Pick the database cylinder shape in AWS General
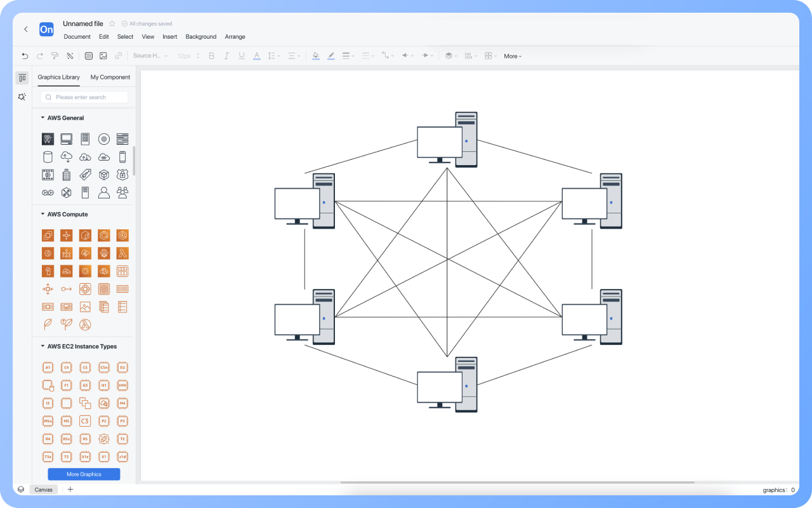Image resolution: width=812 pixels, height=508 pixels. pos(48,157)
